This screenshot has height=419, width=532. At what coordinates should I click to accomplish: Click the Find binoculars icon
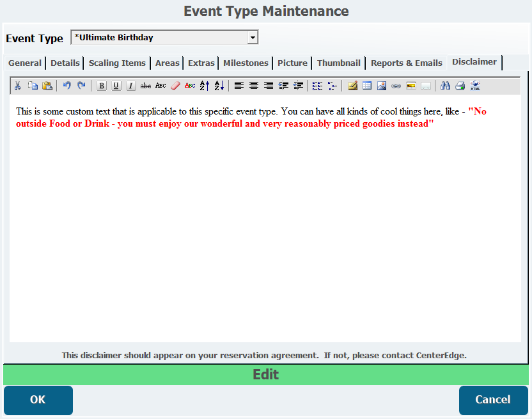pyautogui.click(x=446, y=86)
